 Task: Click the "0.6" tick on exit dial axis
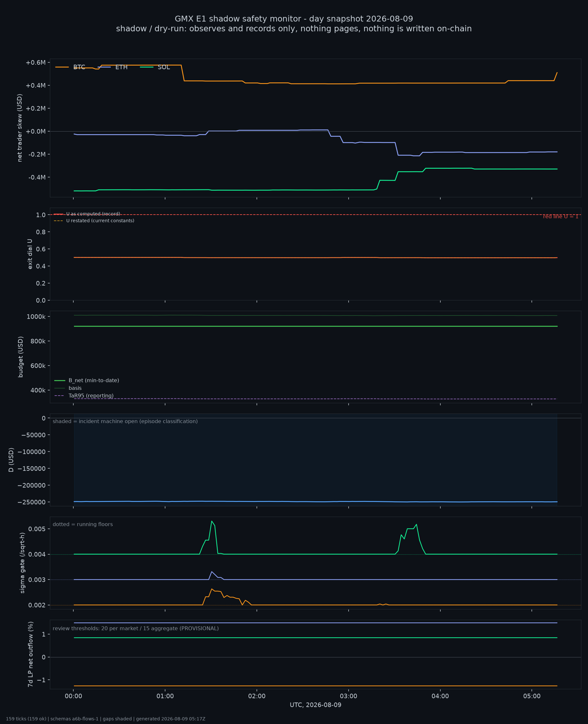pos(41,249)
